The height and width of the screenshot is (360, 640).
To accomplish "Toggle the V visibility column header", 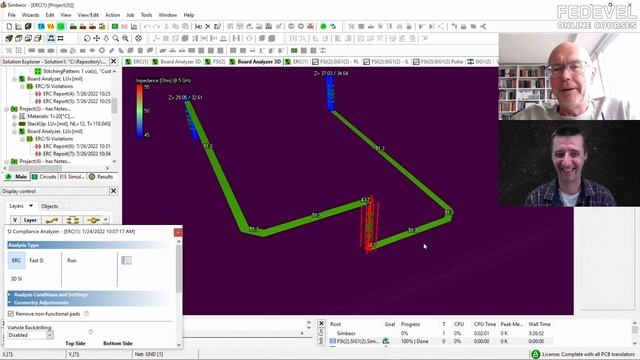I will click(x=15, y=220).
